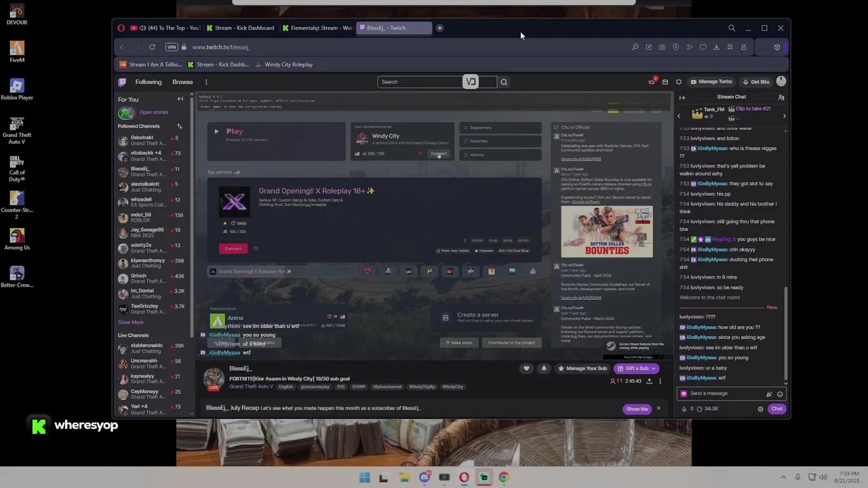Open the chat settings gear icon

click(x=760, y=409)
